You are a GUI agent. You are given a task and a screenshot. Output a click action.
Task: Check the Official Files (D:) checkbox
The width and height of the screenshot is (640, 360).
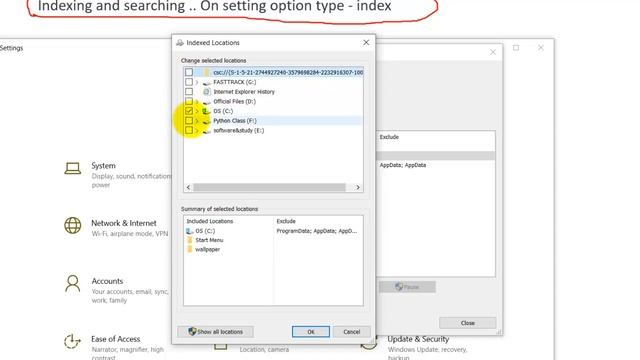point(189,101)
